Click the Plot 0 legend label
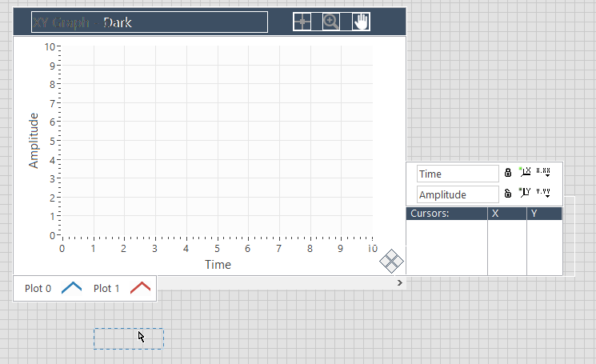The height and width of the screenshot is (364, 596). coord(38,289)
